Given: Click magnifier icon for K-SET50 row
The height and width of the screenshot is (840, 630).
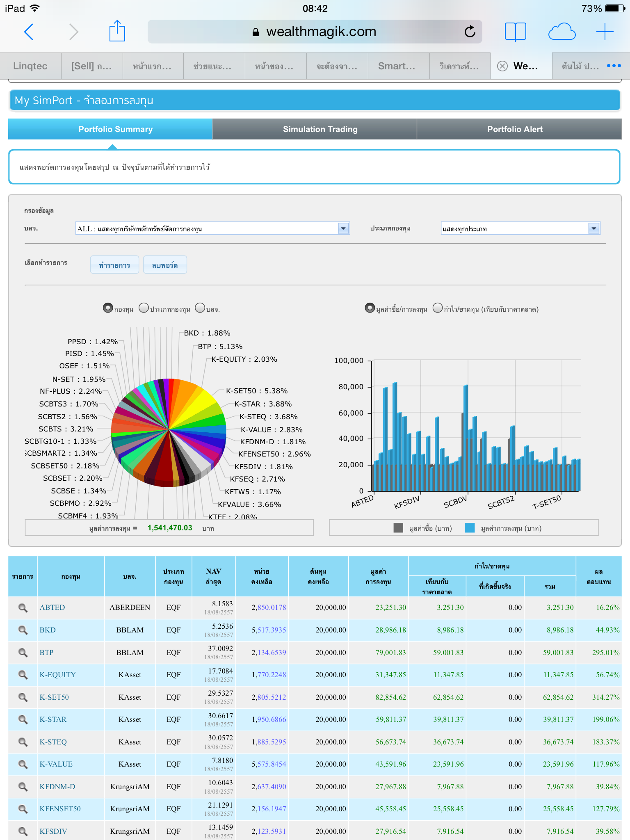Looking at the screenshot, I should [23, 697].
